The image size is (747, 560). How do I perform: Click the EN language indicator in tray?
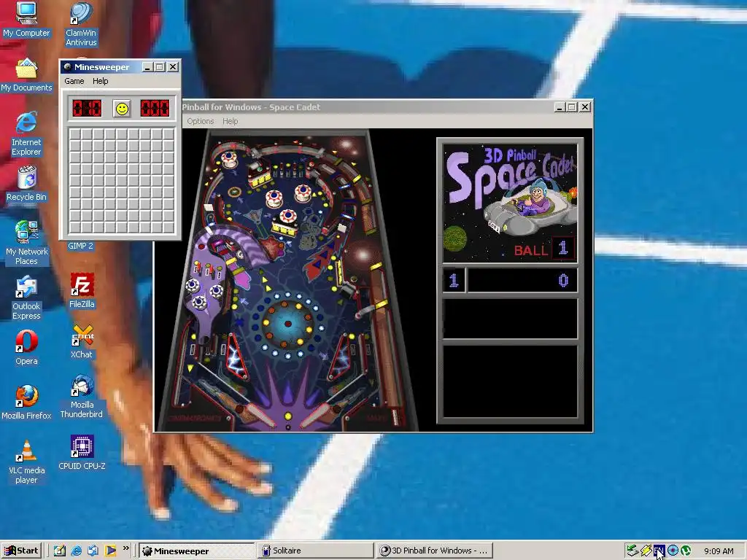[659, 551]
